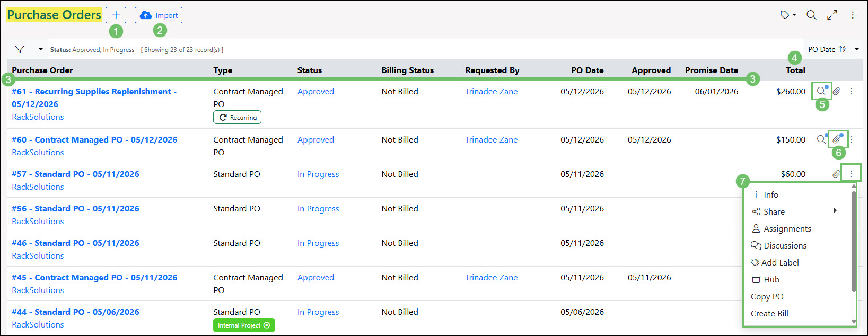Open PO #44 Standard PO link
868x336 pixels.
(75, 312)
